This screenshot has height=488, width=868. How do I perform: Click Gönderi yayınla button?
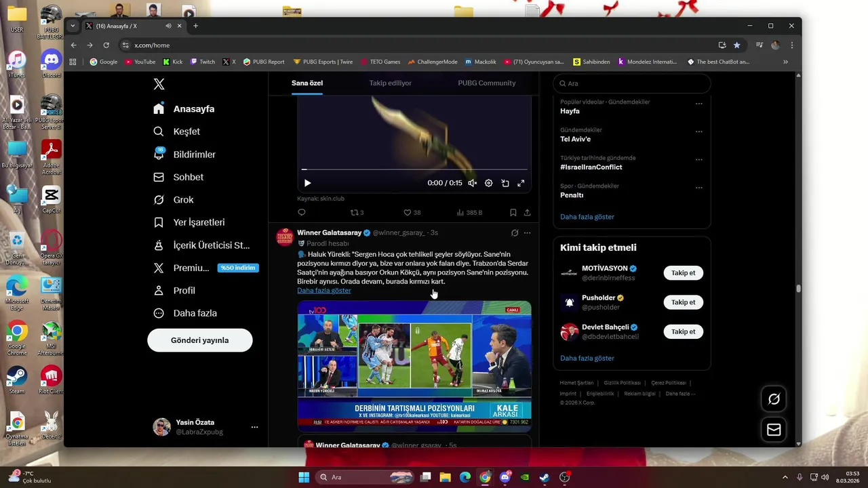point(200,340)
